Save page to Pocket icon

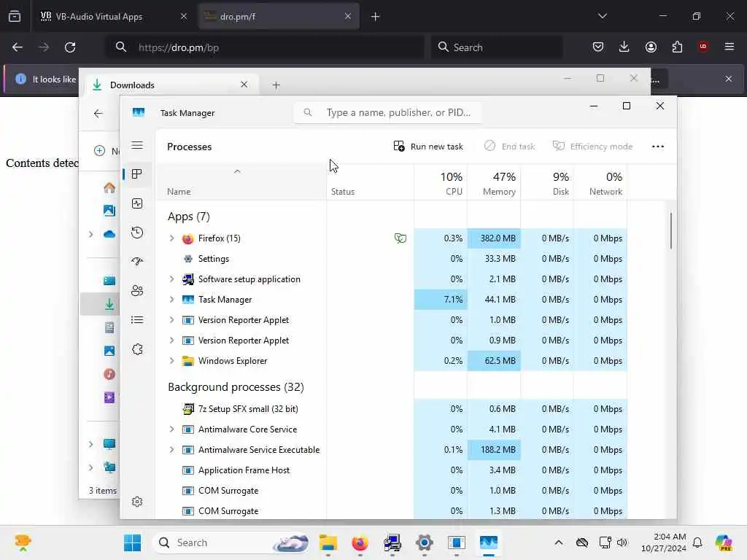(598, 47)
